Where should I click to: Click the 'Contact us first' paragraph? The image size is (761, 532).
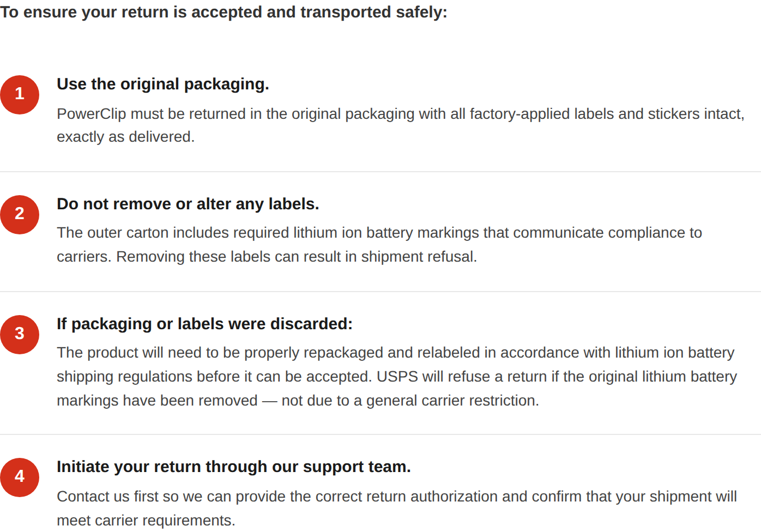(x=397, y=509)
